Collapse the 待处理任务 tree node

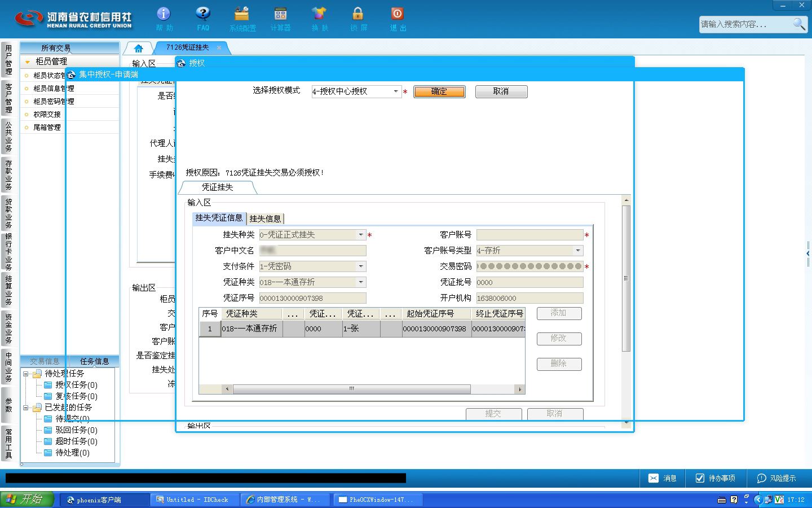point(25,374)
